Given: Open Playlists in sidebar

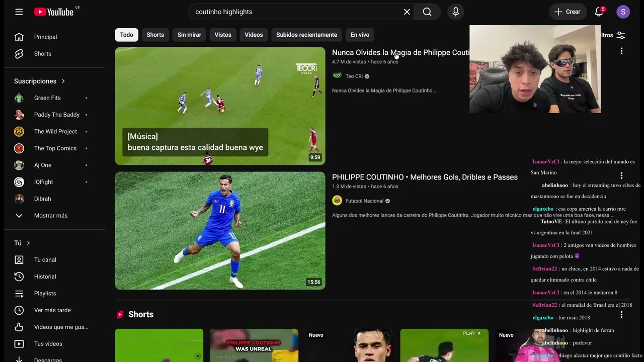Looking at the screenshot, I should (54, 294).
